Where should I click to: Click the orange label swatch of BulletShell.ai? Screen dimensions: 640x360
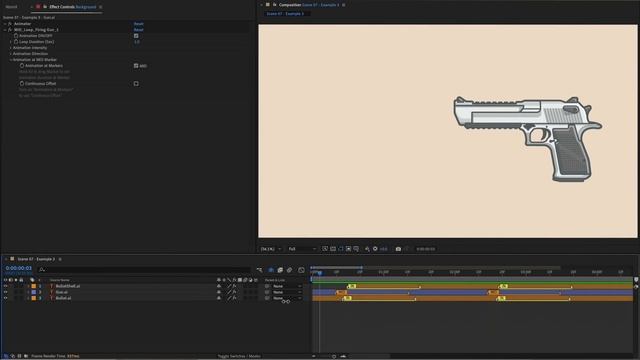coord(33,286)
